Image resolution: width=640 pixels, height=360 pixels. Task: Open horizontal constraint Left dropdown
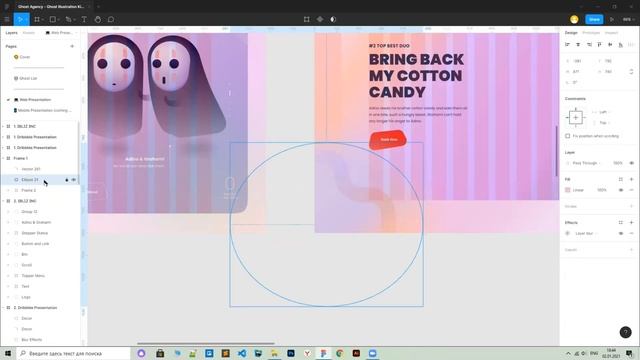click(x=604, y=112)
